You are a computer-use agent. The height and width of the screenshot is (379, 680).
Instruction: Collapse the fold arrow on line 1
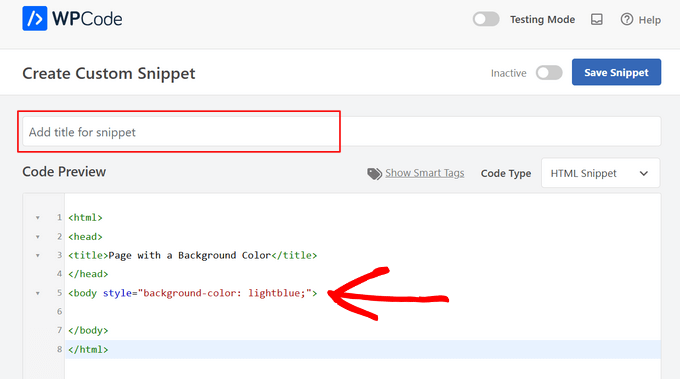pyautogui.click(x=38, y=218)
